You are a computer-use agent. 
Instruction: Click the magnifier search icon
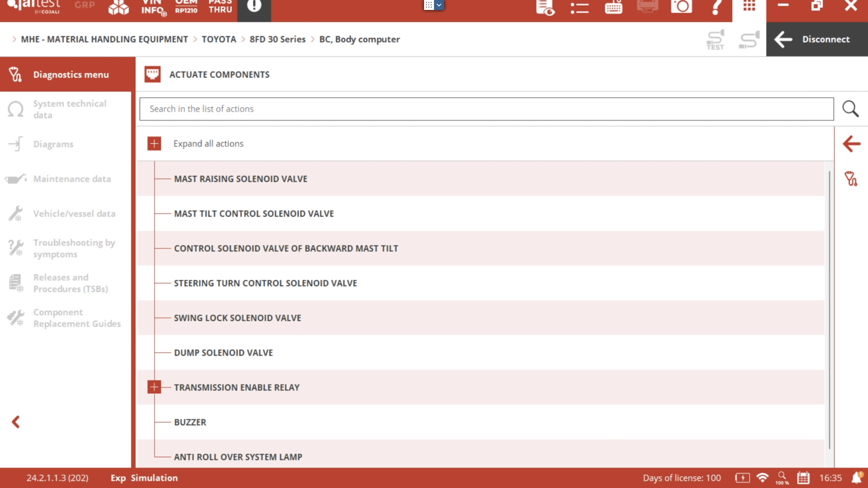tap(850, 109)
